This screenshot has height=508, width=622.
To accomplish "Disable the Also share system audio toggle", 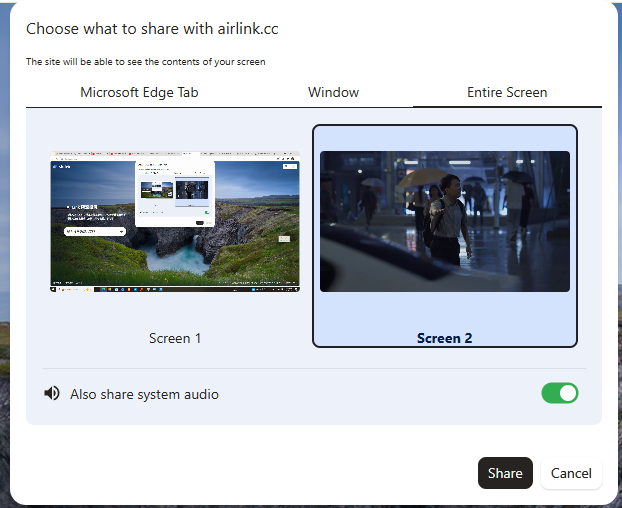I will pyautogui.click(x=560, y=393).
